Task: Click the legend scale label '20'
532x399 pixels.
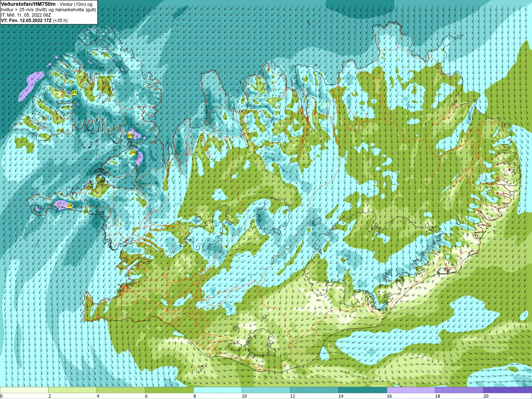Action: pyautogui.click(x=486, y=396)
